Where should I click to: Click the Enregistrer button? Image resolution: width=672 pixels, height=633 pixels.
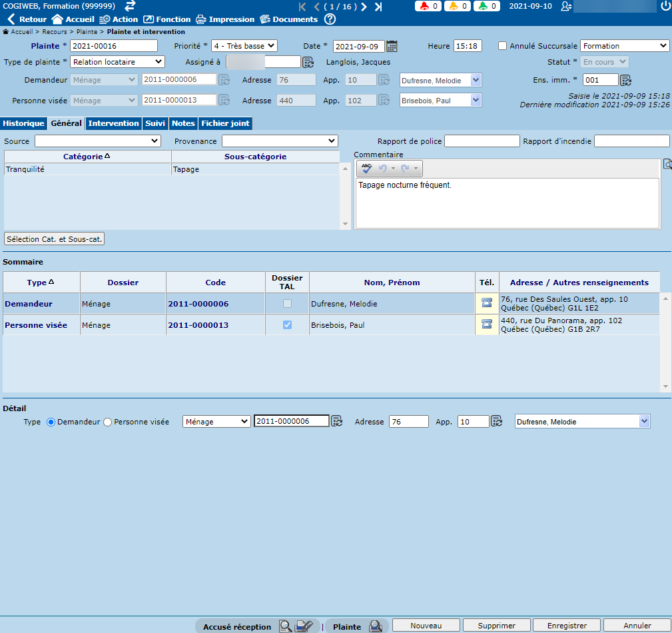(x=566, y=626)
